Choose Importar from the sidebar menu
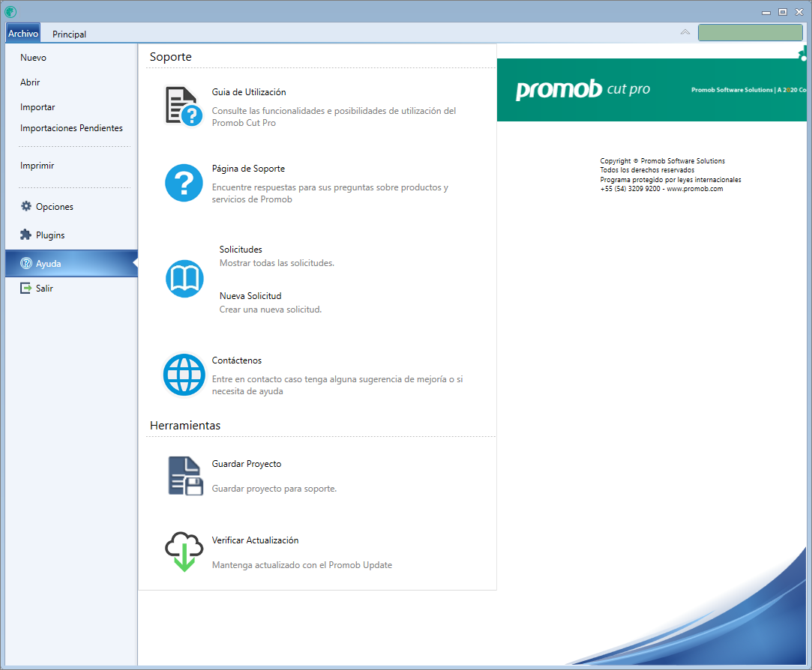Image resolution: width=812 pixels, height=670 pixels. click(37, 107)
